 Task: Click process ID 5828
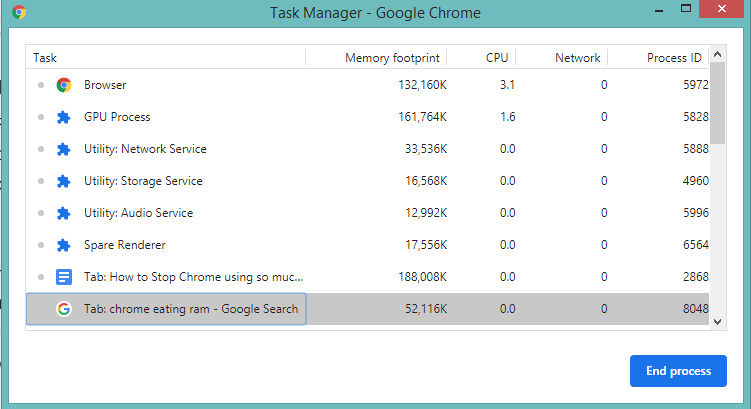696,117
